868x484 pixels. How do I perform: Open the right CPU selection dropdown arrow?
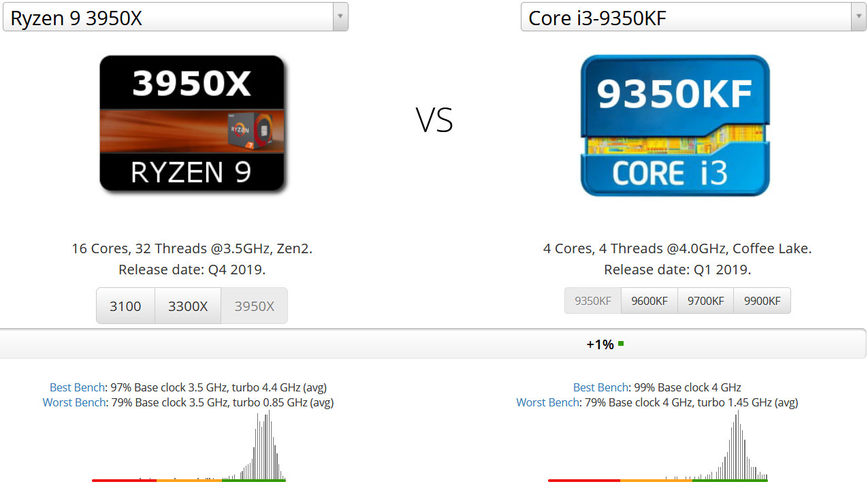(858, 16)
